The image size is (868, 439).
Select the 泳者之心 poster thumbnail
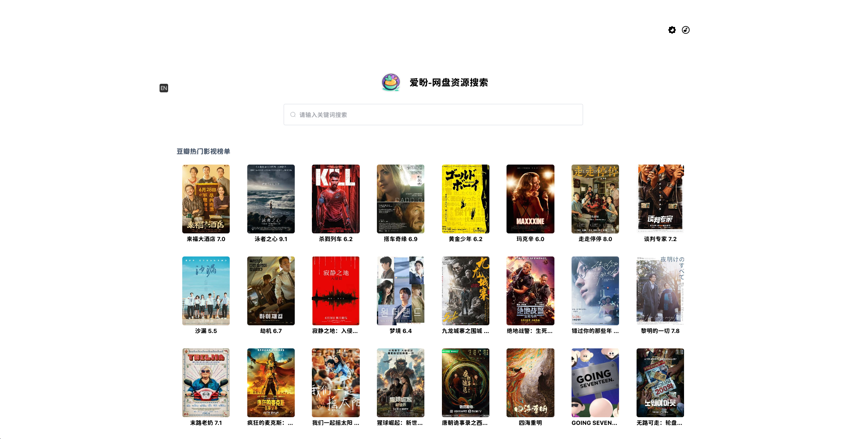271,199
